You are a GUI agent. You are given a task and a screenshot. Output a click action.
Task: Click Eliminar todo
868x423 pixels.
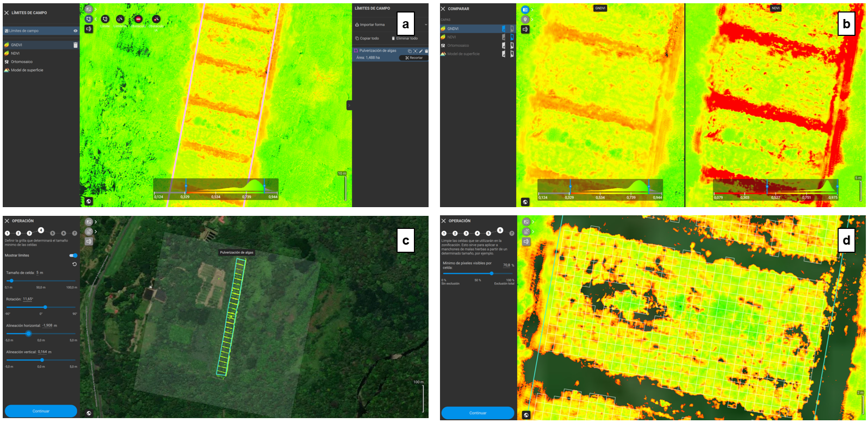tap(404, 38)
